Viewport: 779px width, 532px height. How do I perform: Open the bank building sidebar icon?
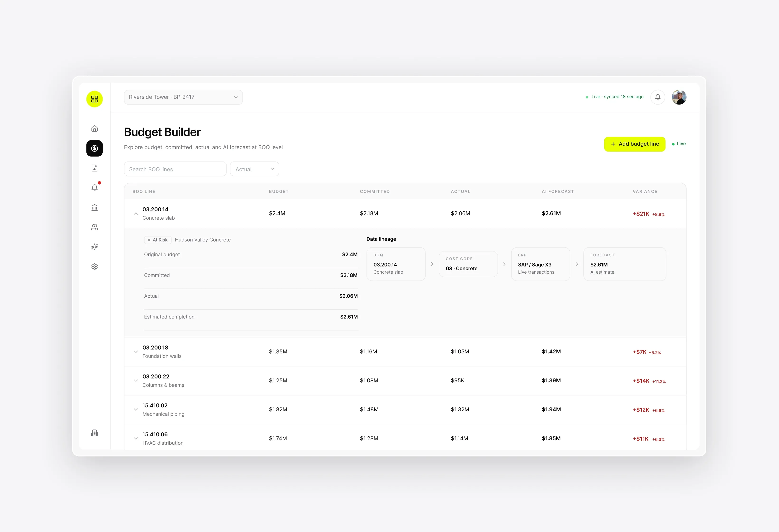click(95, 208)
